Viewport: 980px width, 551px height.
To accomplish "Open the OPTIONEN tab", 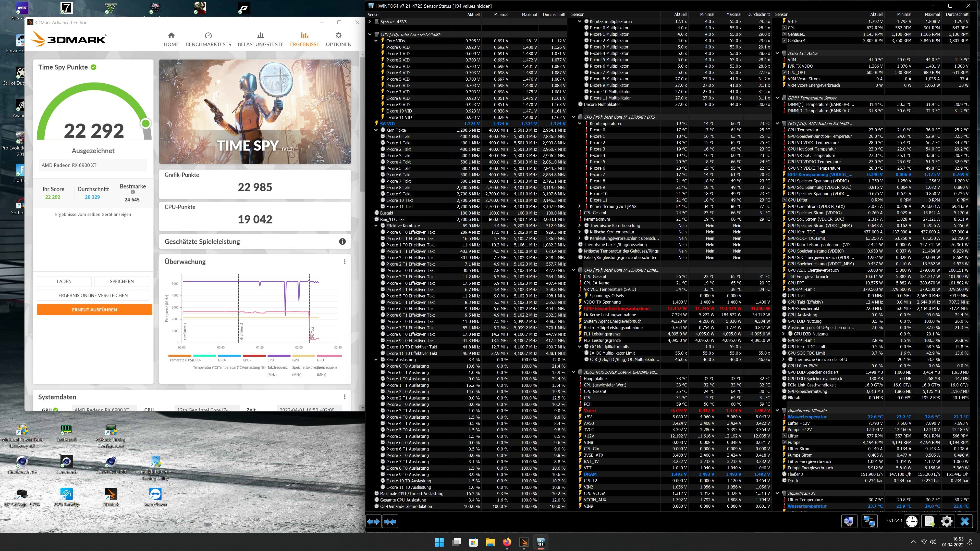I will coord(339,40).
